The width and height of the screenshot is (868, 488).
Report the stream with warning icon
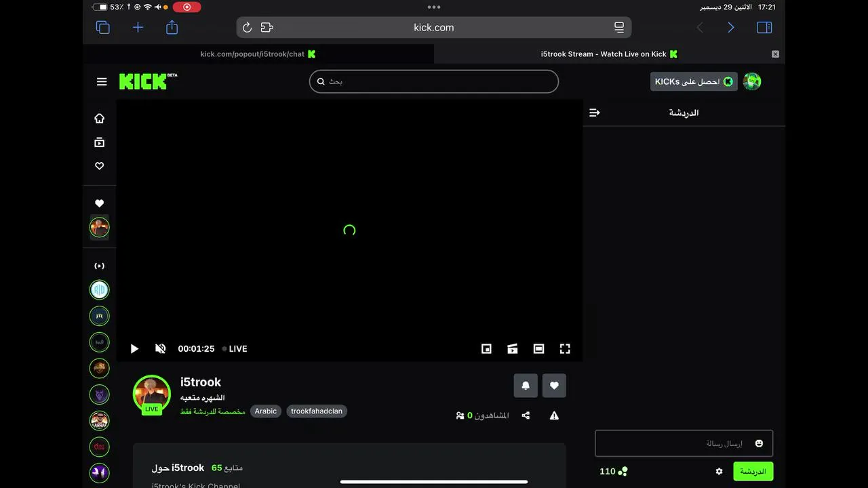(x=554, y=415)
